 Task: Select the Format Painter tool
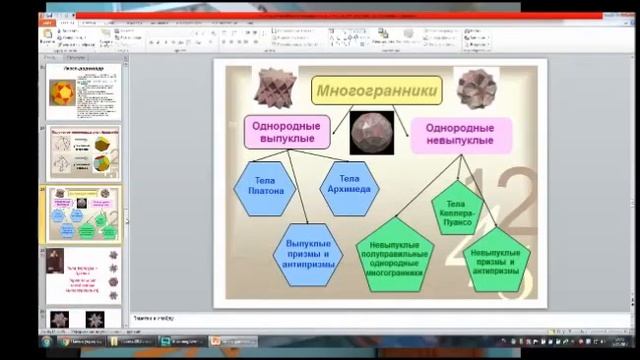[x=76, y=44]
